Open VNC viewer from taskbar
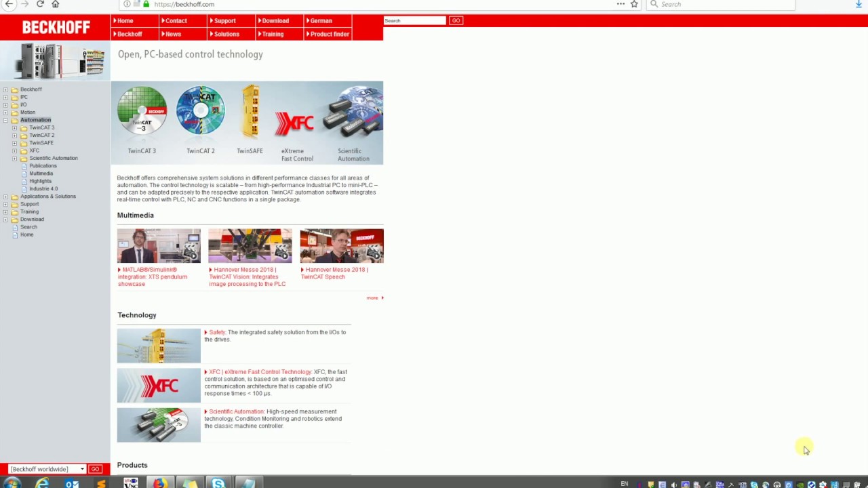868x488 pixels. tap(131, 483)
